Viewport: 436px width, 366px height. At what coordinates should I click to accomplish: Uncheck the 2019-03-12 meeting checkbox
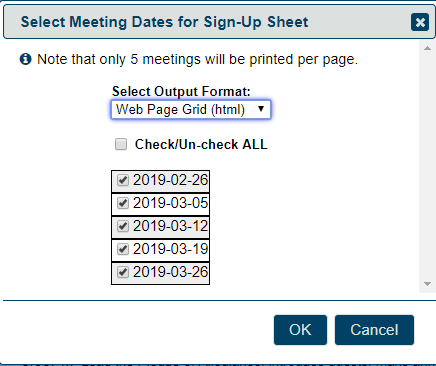point(123,226)
